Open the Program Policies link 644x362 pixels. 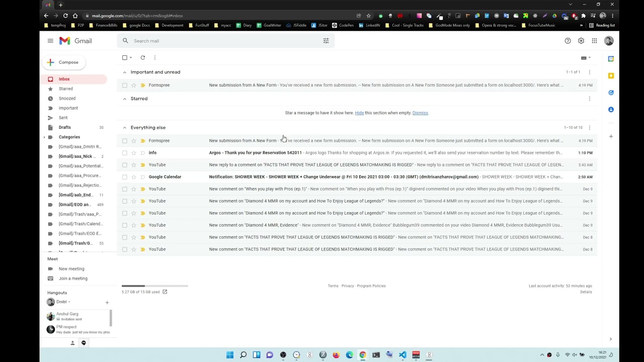click(371, 286)
